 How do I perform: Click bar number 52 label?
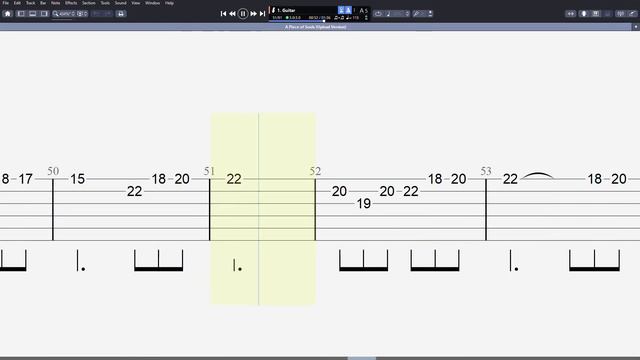pyautogui.click(x=315, y=171)
